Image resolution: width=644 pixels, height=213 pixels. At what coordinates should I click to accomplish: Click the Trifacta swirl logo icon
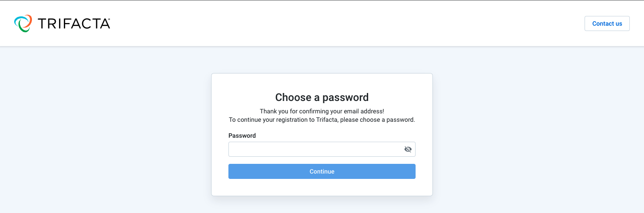point(23,23)
